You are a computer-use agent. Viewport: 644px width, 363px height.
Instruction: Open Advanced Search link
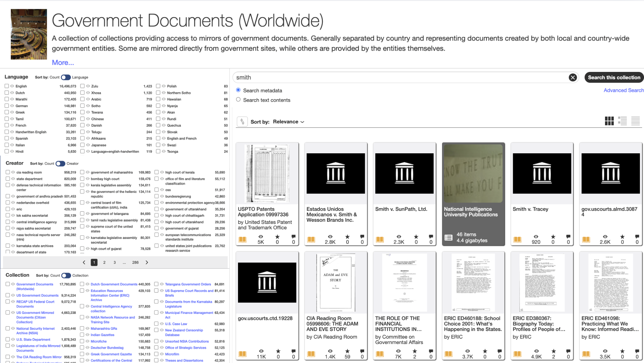623,91
